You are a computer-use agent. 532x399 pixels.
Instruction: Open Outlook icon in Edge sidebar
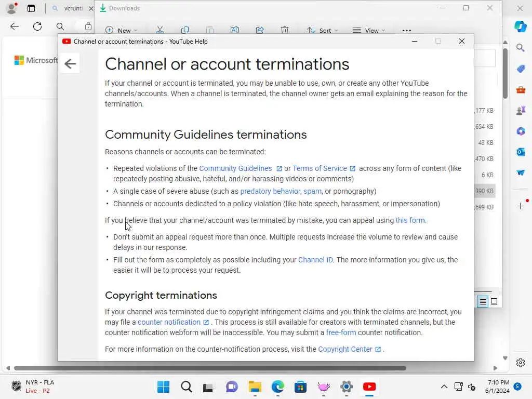click(521, 152)
